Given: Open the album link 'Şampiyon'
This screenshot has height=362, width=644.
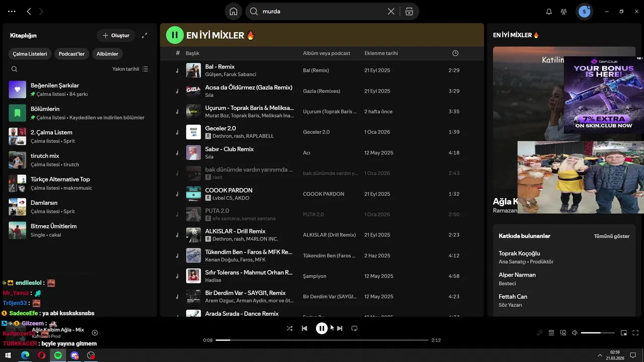Looking at the screenshot, I should click(x=314, y=276).
